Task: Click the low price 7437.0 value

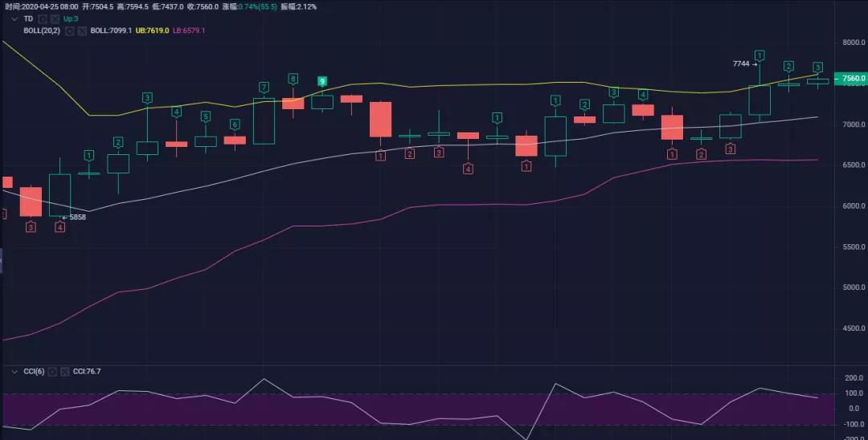Action: pos(171,7)
